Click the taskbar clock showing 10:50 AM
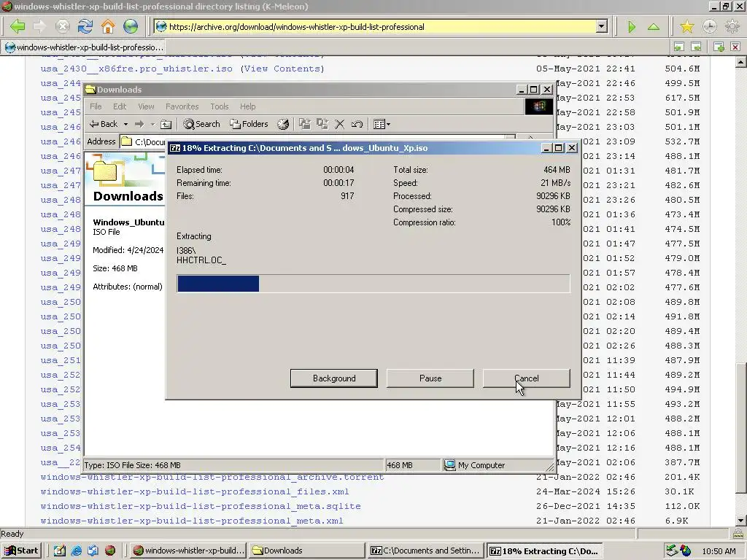Screen dimensions: 747x560 coord(719,551)
